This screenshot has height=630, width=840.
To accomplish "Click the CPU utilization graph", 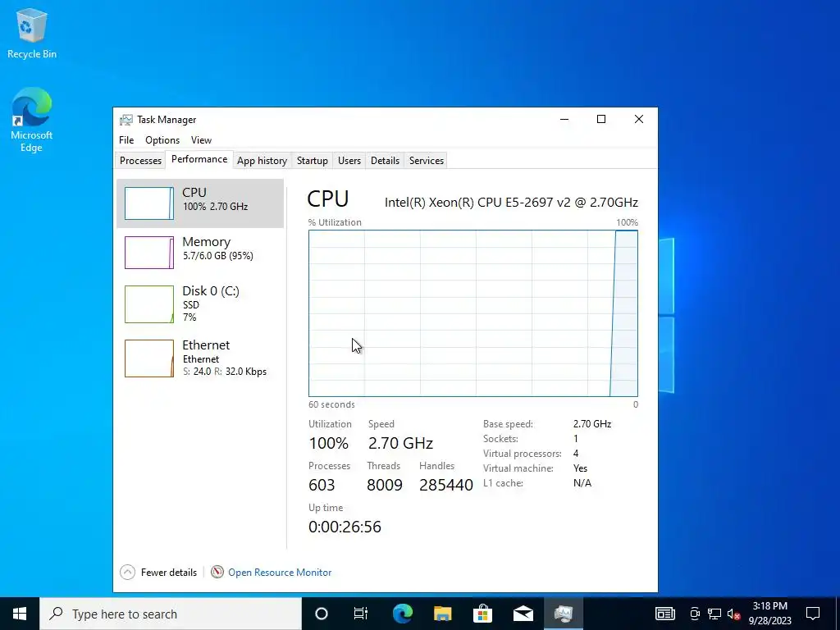I will point(473,313).
